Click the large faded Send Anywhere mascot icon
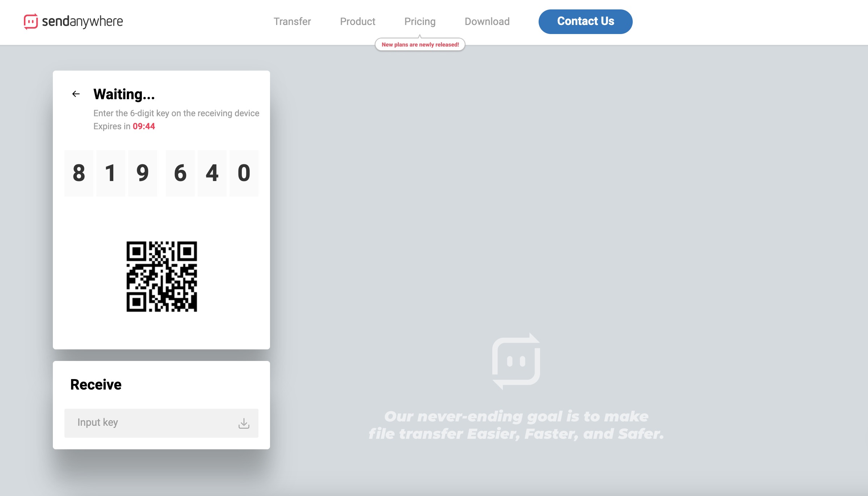The width and height of the screenshot is (868, 496). 516,361
